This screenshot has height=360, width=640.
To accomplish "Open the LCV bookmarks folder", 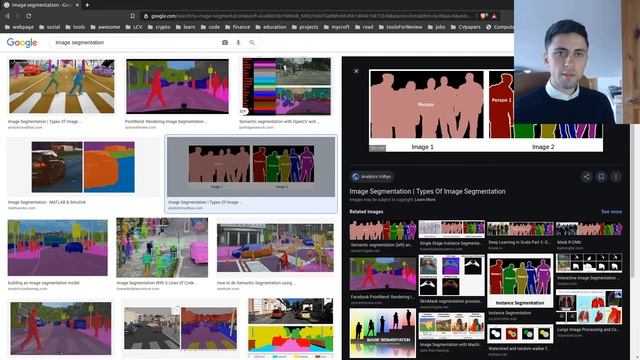I will pos(134,27).
